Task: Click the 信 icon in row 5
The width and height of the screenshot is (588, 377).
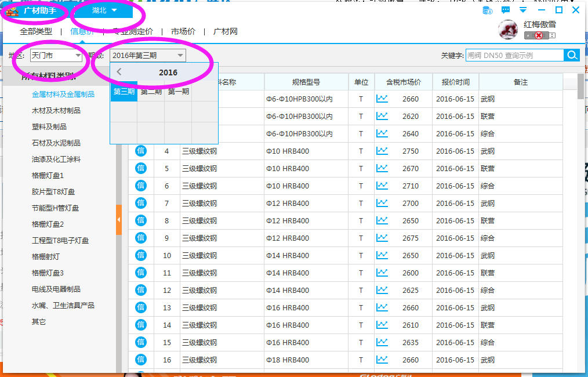Action: [141, 168]
